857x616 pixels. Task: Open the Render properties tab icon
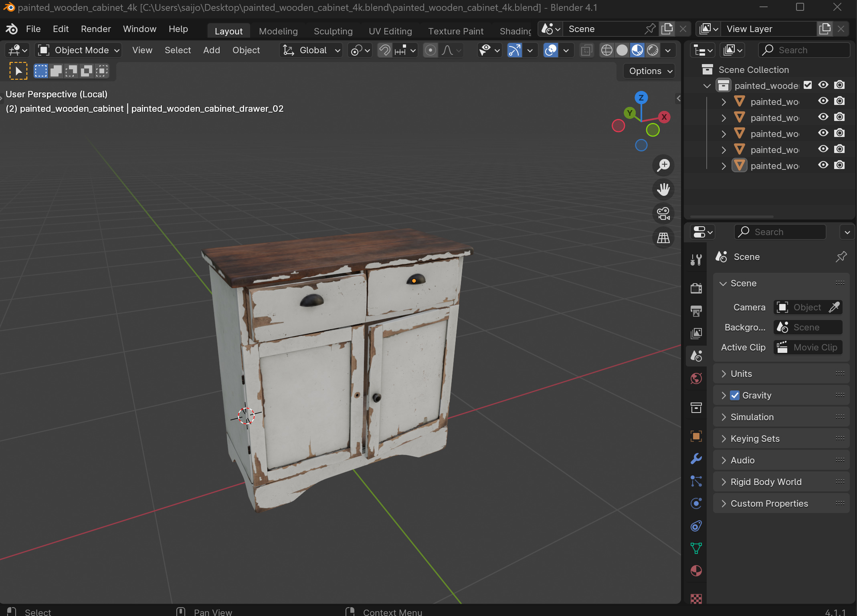(696, 288)
